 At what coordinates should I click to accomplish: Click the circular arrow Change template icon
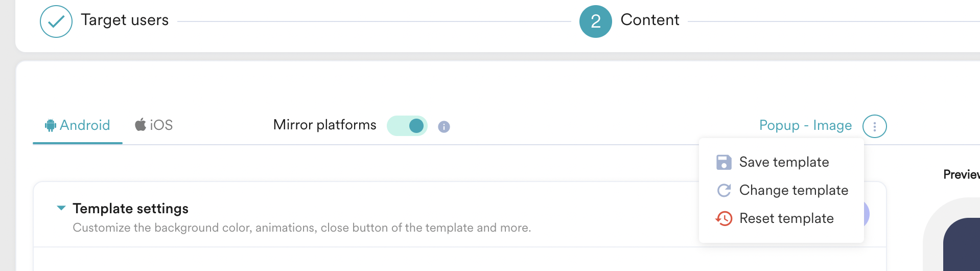click(x=724, y=191)
